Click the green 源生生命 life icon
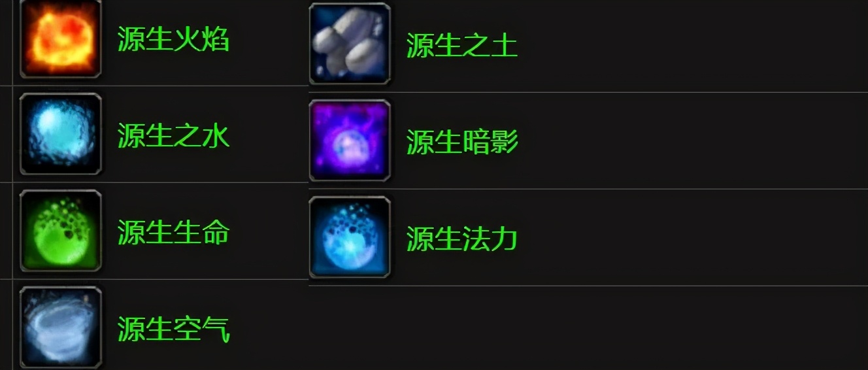This screenshot has height=370, width=868. [61, 231]
